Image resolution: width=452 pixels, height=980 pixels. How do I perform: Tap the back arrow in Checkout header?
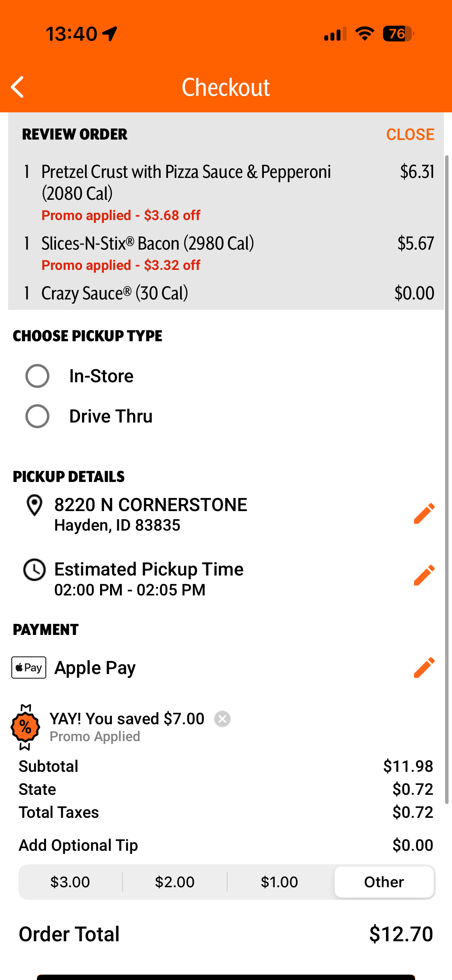pos(18,87)
